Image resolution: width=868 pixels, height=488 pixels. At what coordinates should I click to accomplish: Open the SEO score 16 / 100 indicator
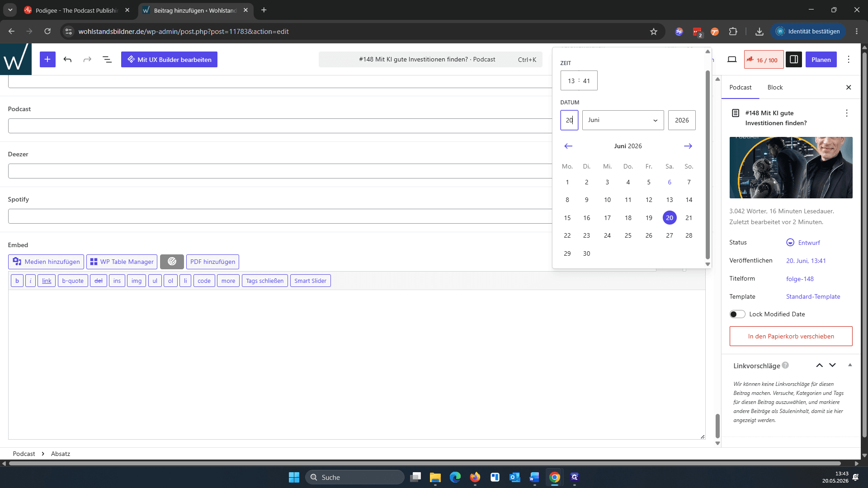tap(764, 60)
